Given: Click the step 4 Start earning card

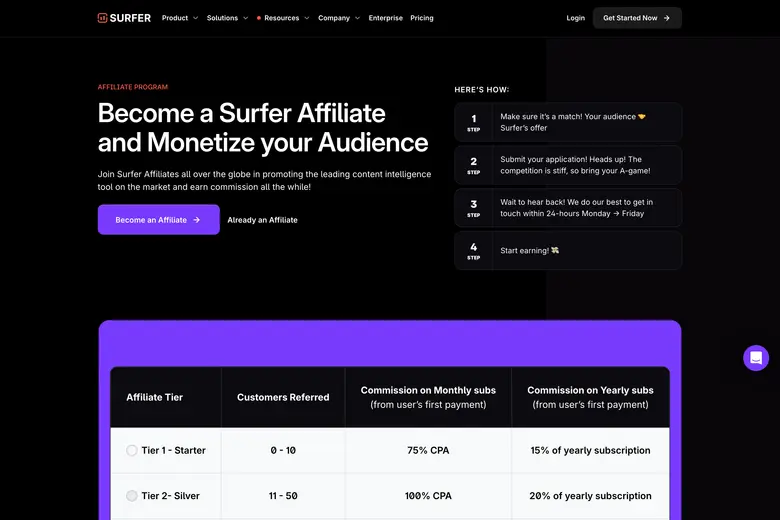Looking at the screenshot, I should pos(568,250).
